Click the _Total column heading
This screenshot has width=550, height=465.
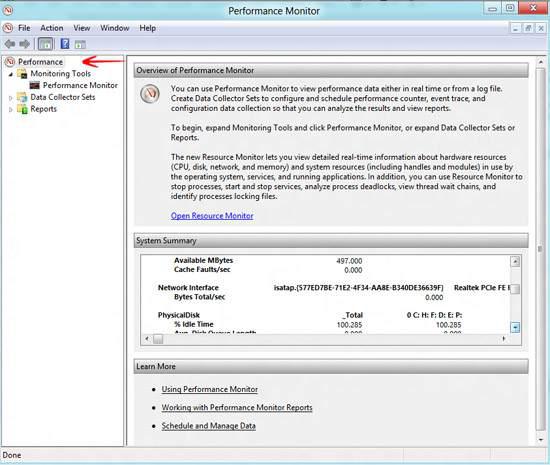353,315
